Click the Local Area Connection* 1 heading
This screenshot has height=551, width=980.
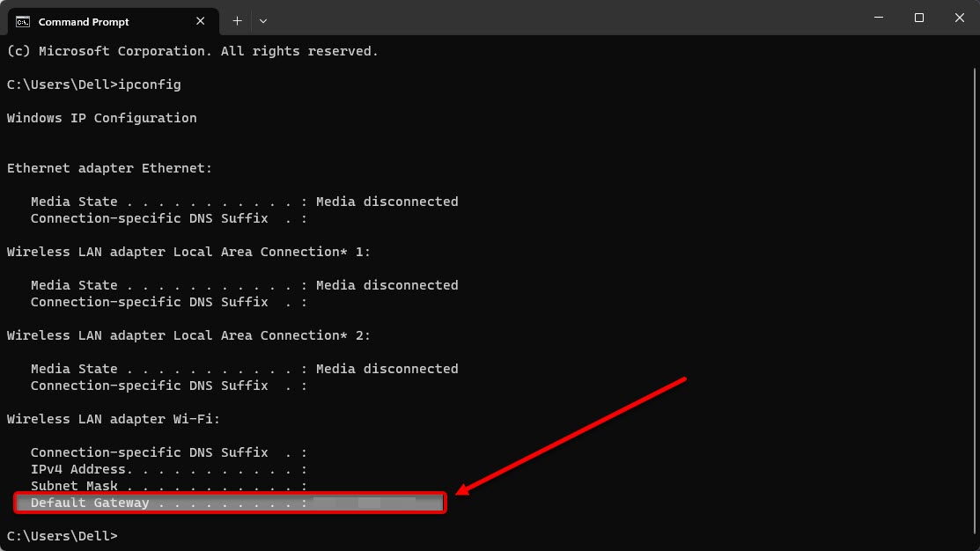coord(188,251)
